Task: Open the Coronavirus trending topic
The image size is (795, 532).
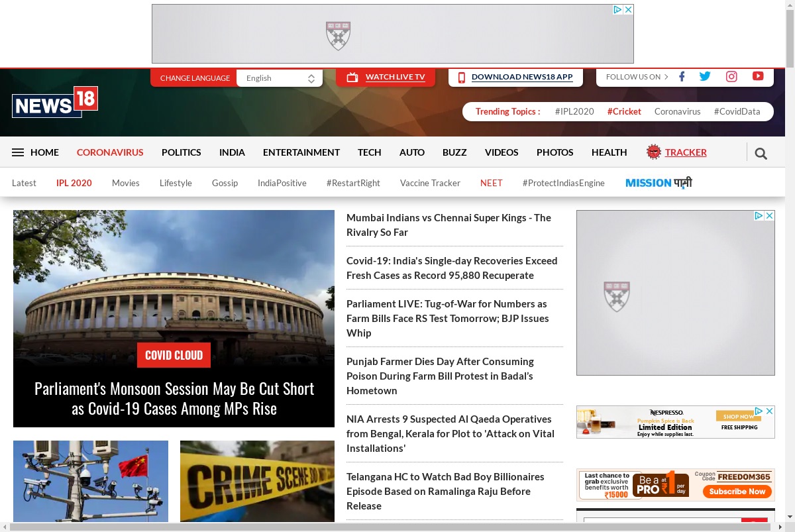Action: [x=678, y=111]
